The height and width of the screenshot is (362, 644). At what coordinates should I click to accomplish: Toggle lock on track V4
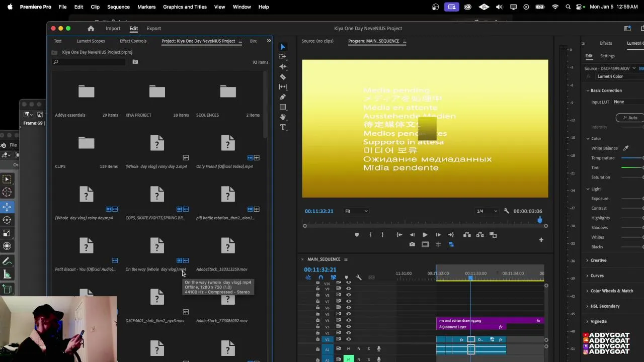[x=317, y=320]
